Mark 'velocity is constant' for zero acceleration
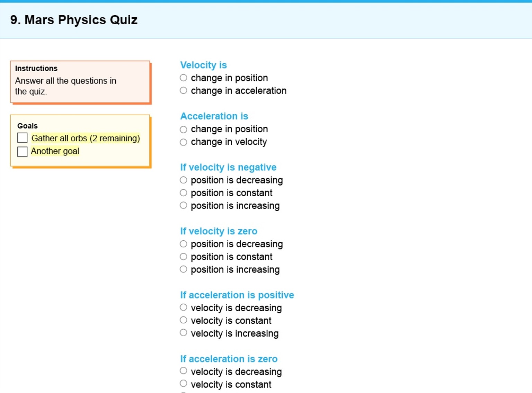Screen dimensions: 532x393 tap(184, 384)
